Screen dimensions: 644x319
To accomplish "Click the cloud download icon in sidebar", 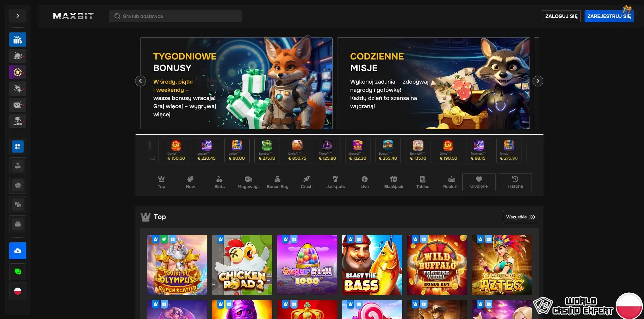I will coord(18,250).
